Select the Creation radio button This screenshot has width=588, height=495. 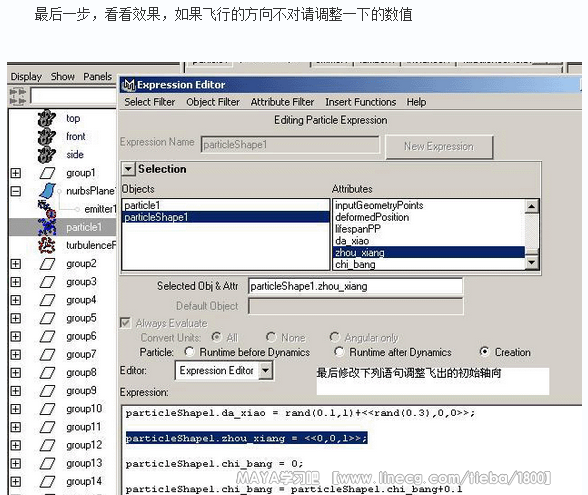[x=484, y=352]
